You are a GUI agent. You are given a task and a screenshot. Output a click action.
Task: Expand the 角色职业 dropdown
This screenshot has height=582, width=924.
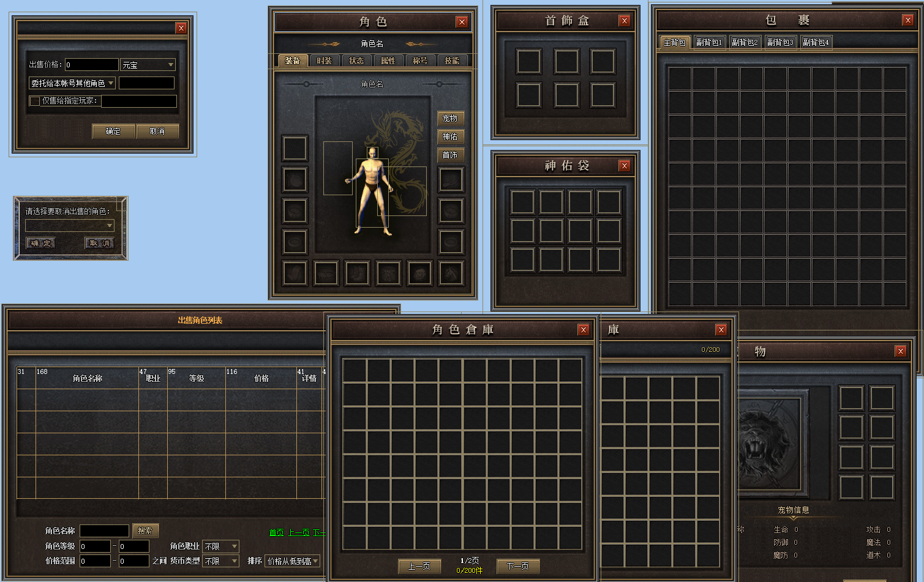pos(221,547)
